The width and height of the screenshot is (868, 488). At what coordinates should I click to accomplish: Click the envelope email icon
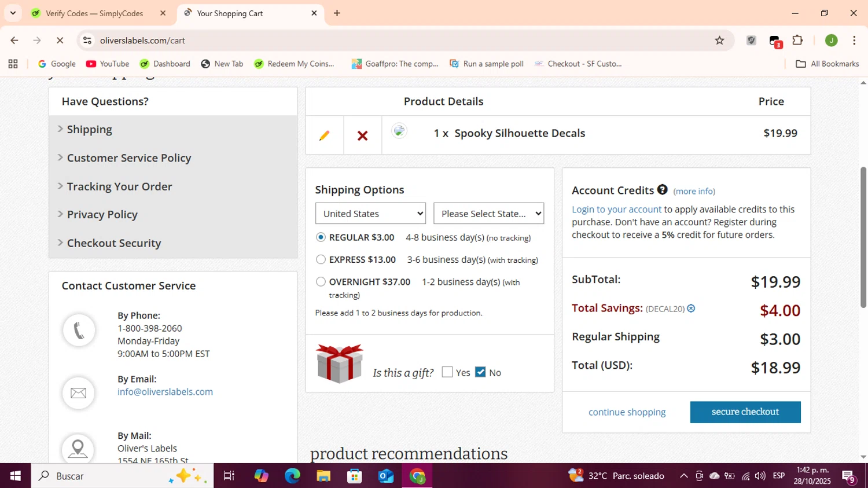79,393
